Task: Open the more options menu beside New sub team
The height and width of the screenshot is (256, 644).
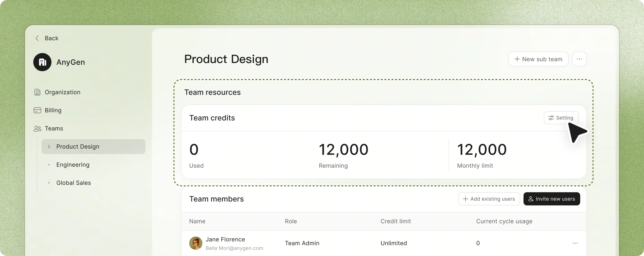Action: (x=579, y=59)
